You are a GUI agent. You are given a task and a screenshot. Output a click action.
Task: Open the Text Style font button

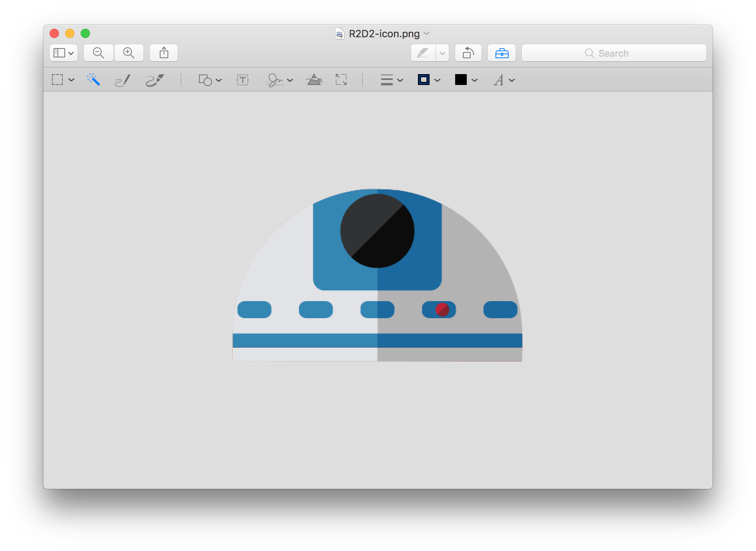[499, 80]
